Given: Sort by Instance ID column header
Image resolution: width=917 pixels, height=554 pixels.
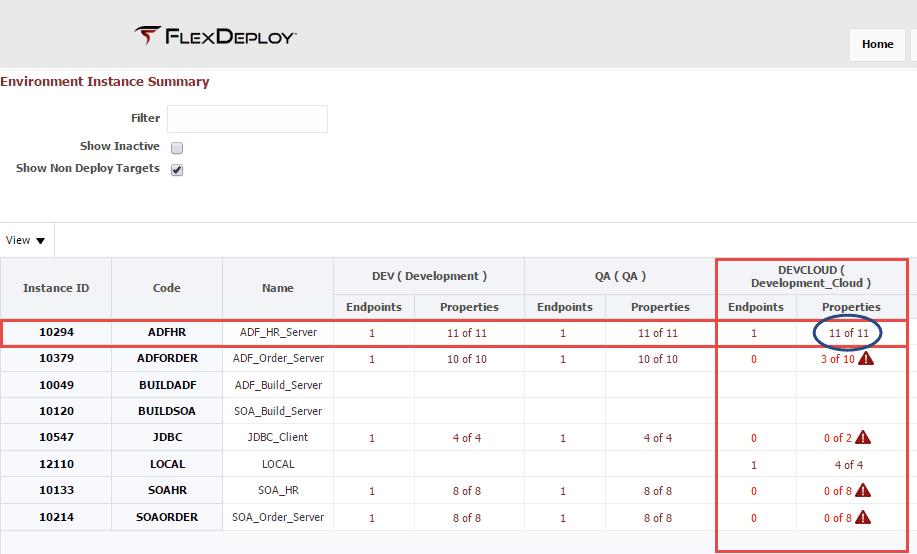Looking at the screenshot, I should pos(56,288).
